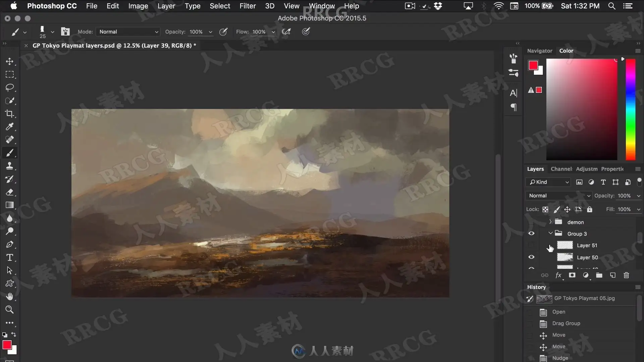Select the Eraser tool
644x362 pixels.
pos(9,192)
